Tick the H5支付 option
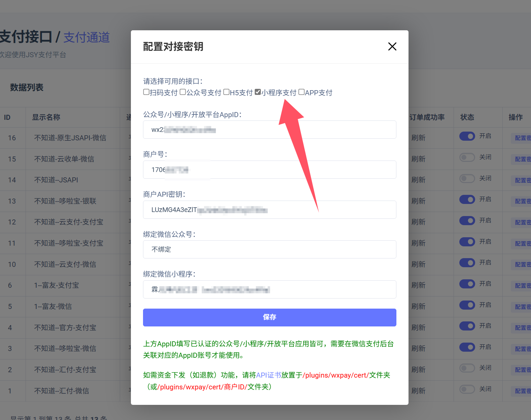The image size is (531, 420). (x=226, y=92)
